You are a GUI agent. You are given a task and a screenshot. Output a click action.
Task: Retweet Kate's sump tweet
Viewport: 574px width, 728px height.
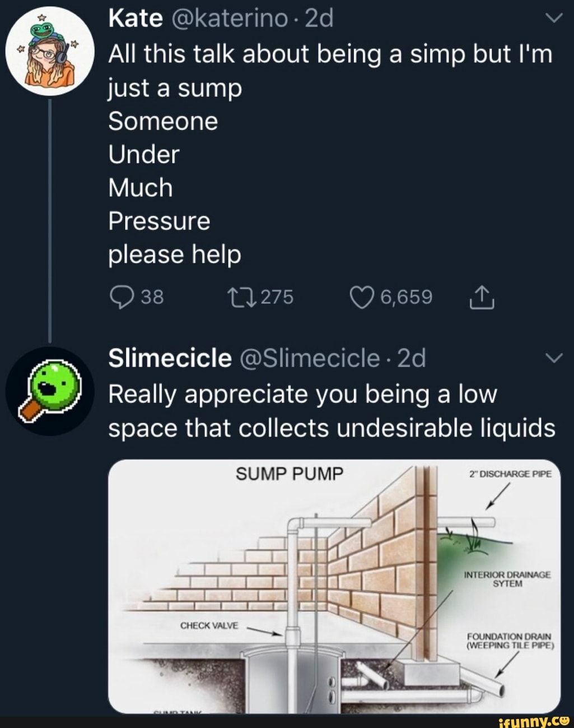(x=241, y=297)
